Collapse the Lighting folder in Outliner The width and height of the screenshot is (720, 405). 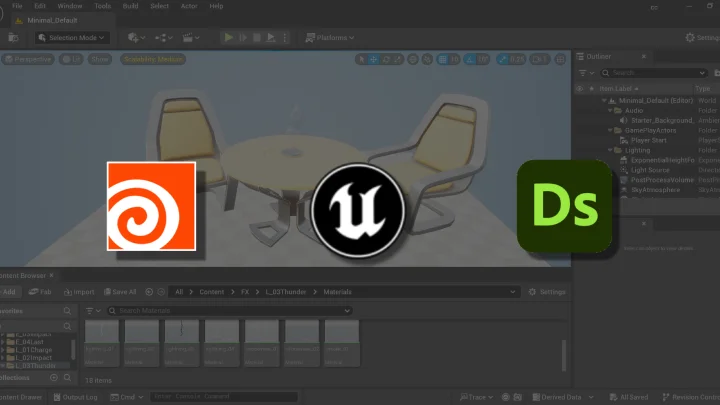click(610, 150)
